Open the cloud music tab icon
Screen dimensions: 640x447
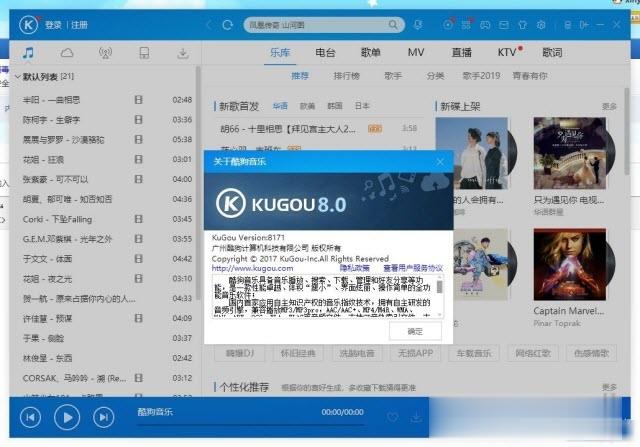pos(67,53)
